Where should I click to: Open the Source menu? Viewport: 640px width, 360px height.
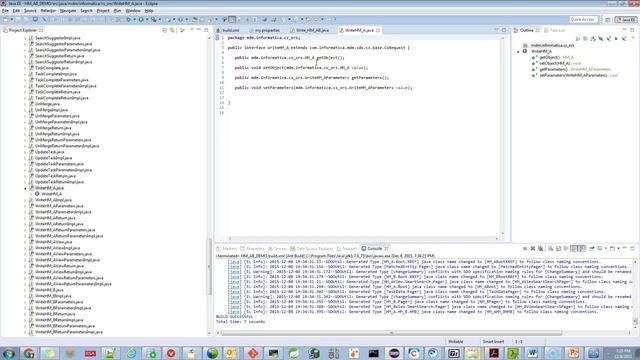30,11
